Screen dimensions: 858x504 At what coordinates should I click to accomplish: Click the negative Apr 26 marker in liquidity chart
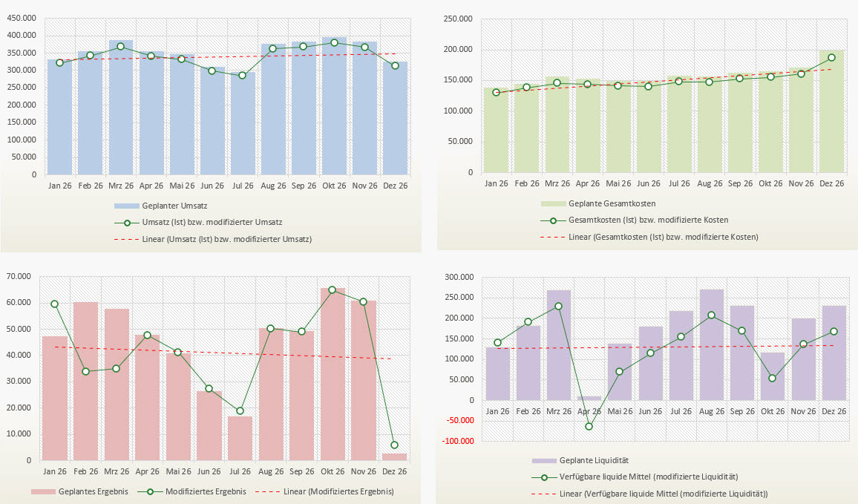point(589,426)
